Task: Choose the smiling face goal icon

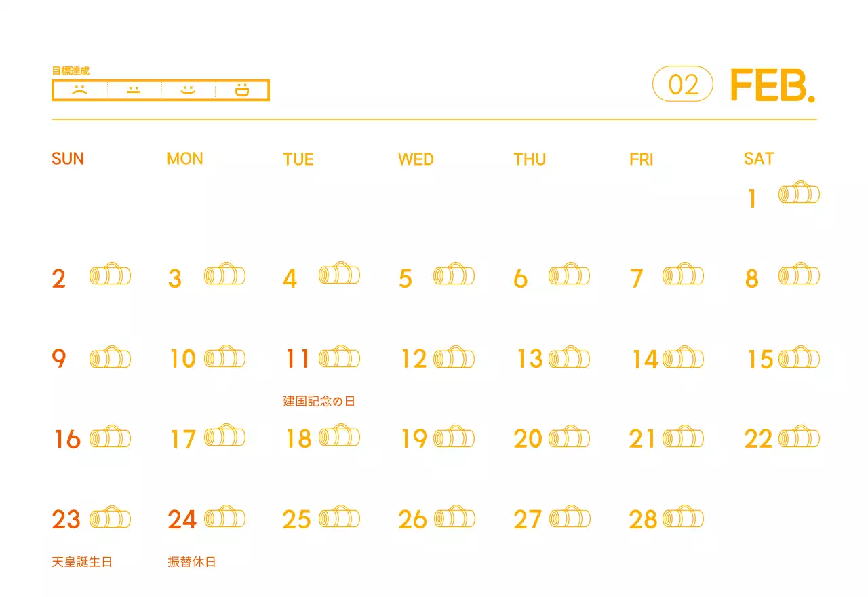Action: 188,90
